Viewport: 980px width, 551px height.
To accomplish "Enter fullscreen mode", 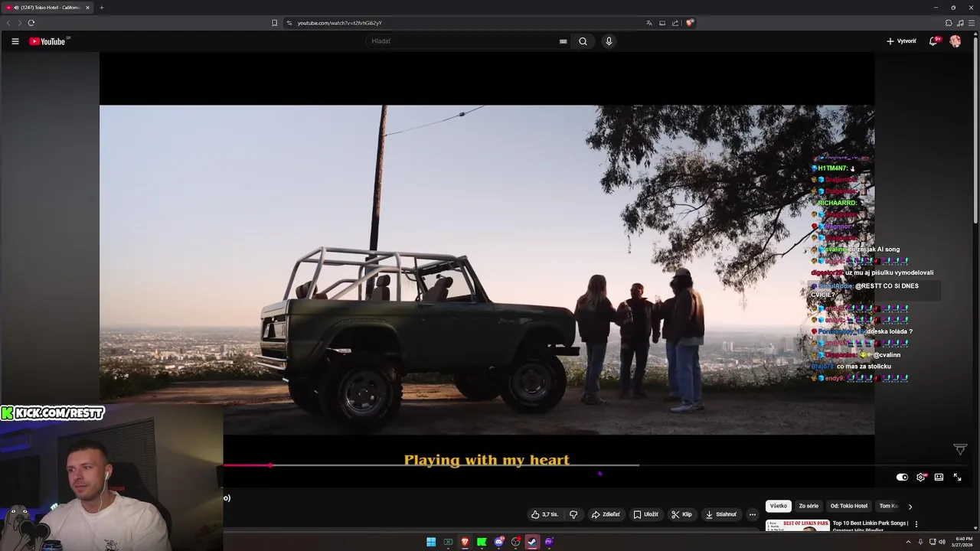I will tap(957, 478).
